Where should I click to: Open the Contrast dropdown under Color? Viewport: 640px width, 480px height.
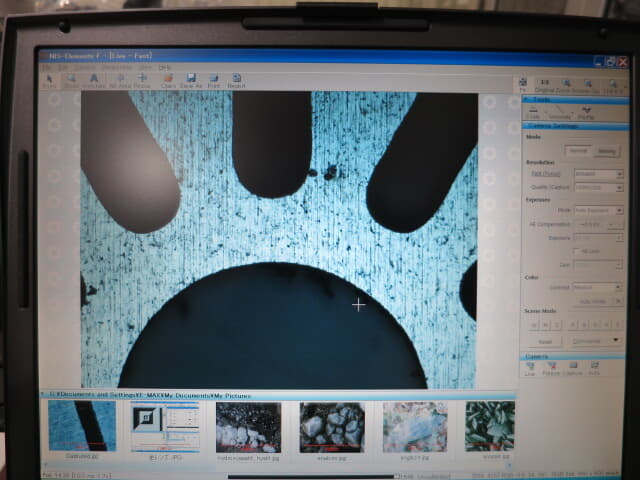coord(597,287)
